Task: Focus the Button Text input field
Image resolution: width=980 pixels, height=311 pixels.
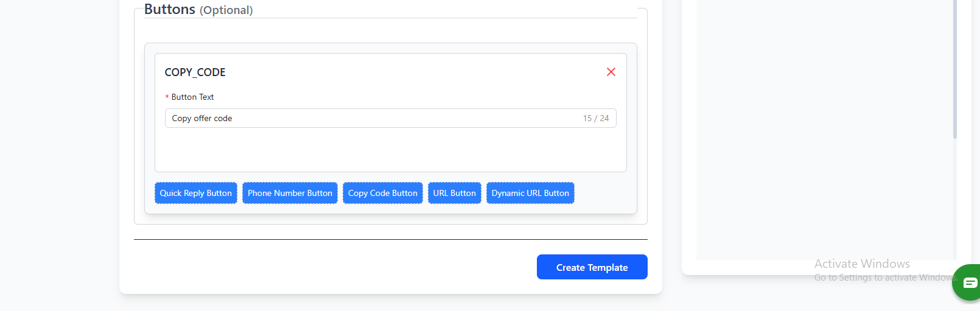Action: [x=365, y=118]
